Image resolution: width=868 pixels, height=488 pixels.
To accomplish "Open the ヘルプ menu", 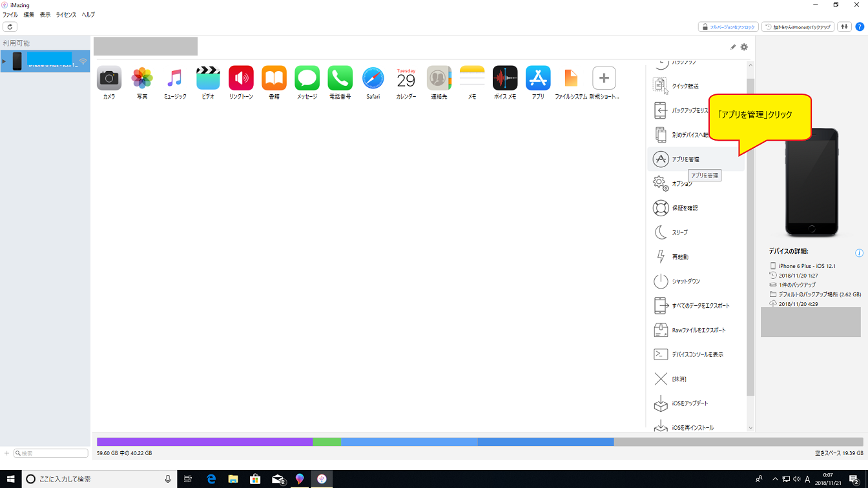I will coord(88,15).
